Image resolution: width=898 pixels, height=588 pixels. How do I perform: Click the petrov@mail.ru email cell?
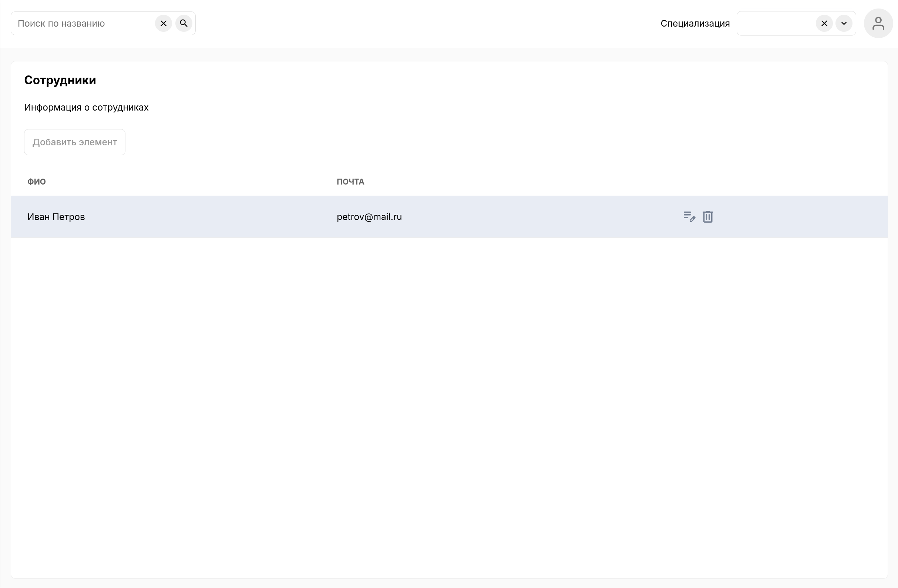369,217
